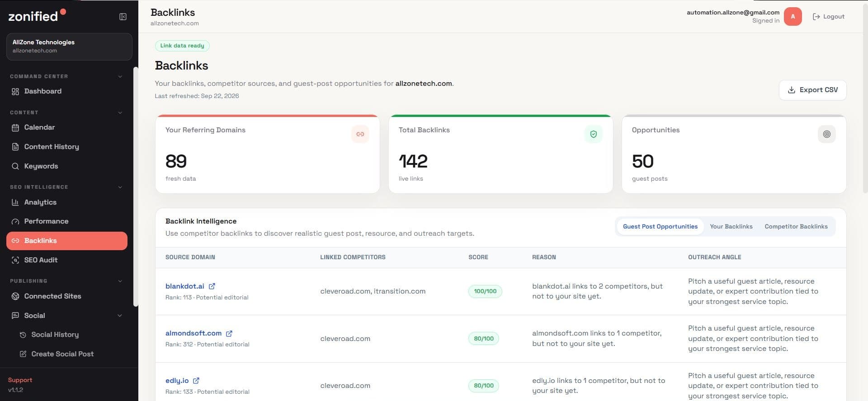Collapse the Publishing section chevron
868x401 pixels.
120,281
